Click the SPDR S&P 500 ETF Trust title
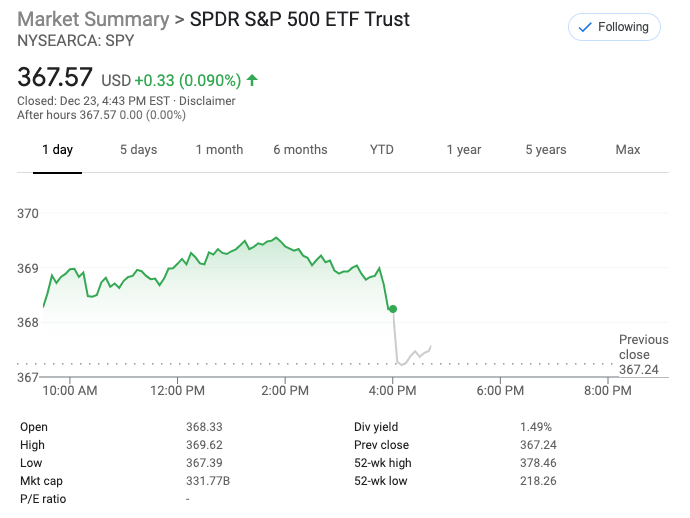Screen dimensions: 690x518 pyautogui.click(x=300, y=20)
